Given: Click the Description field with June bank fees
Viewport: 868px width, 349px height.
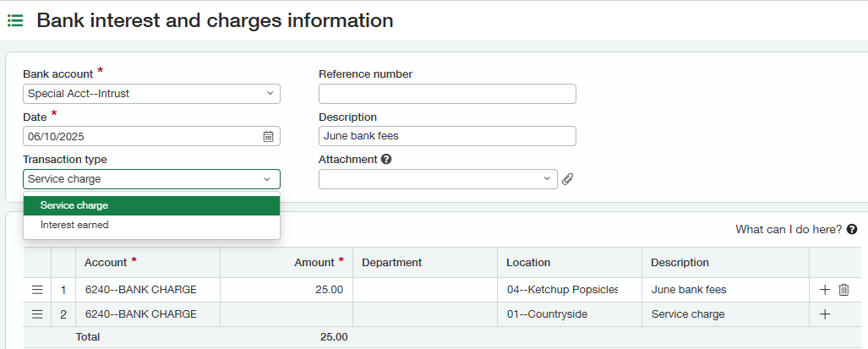Looking at the screenshot, I should click(x=447, y=136).
